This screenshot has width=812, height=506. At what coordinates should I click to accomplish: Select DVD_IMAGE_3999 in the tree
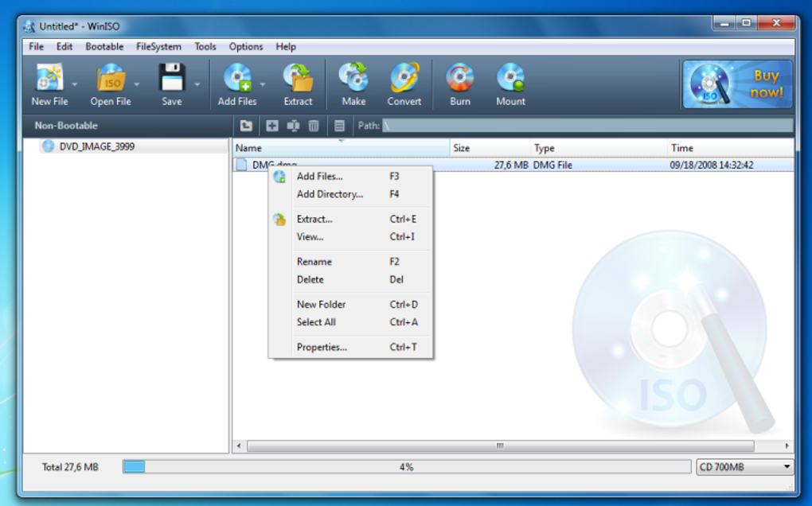click(x=97, y=146)
